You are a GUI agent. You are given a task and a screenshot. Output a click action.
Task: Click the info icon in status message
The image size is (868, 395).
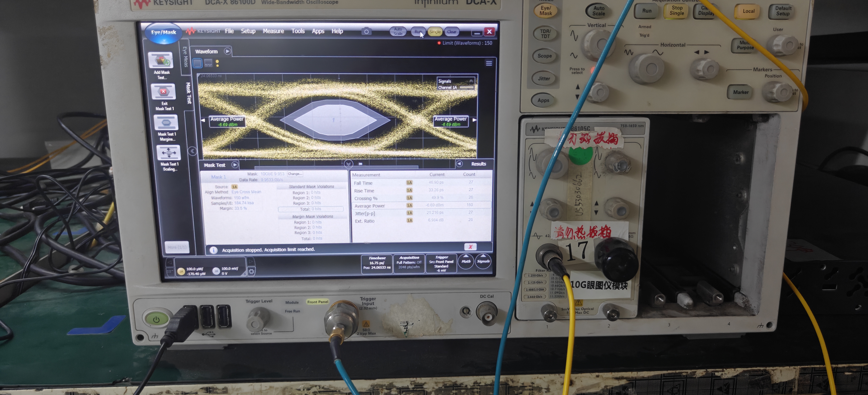(x=213, y=250)
